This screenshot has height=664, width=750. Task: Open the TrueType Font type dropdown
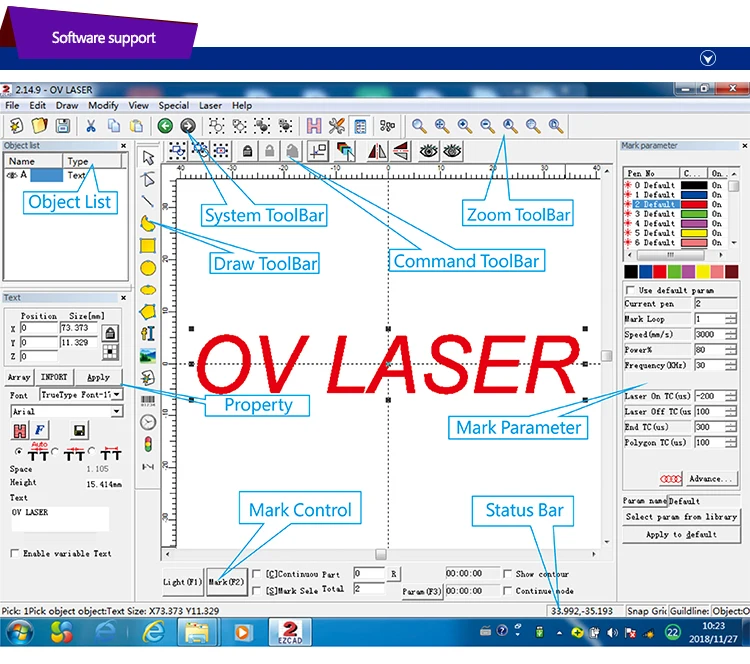pyautogui.click(x=117, y=395)
